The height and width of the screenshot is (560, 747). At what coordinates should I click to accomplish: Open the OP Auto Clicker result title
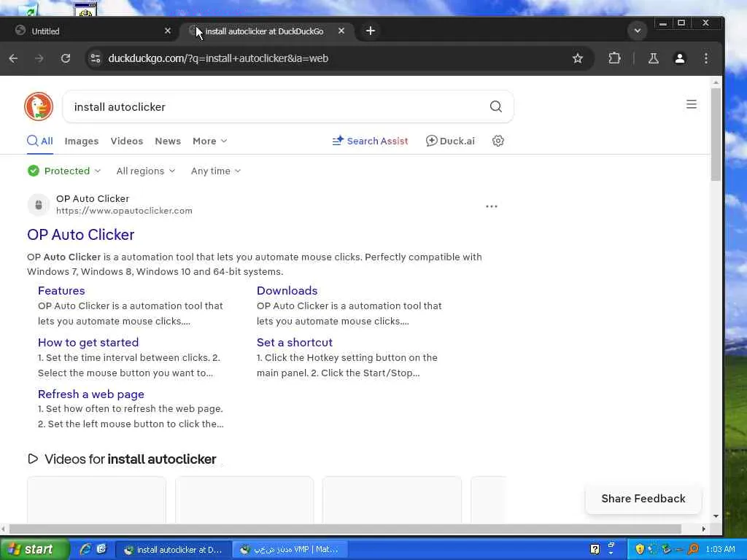tap(80, 234)
